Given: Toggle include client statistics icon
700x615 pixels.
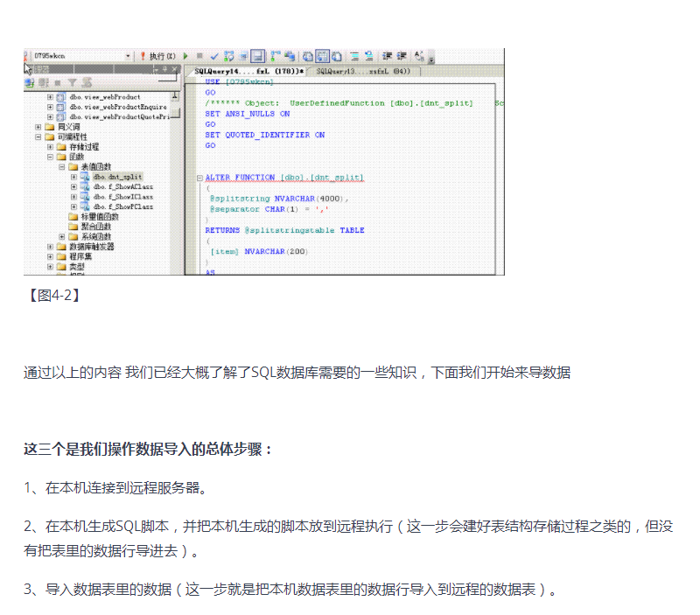Looking at the screenshot, I should coord(290,56).
